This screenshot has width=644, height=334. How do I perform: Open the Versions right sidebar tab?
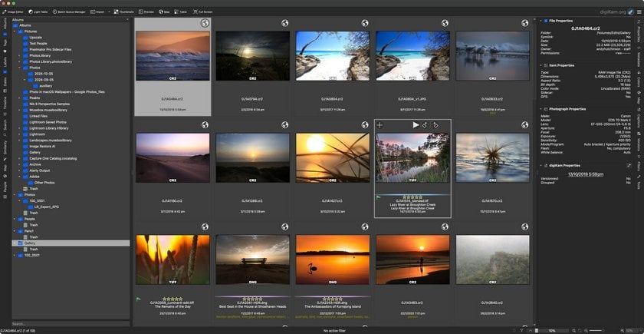coord(639,143)
